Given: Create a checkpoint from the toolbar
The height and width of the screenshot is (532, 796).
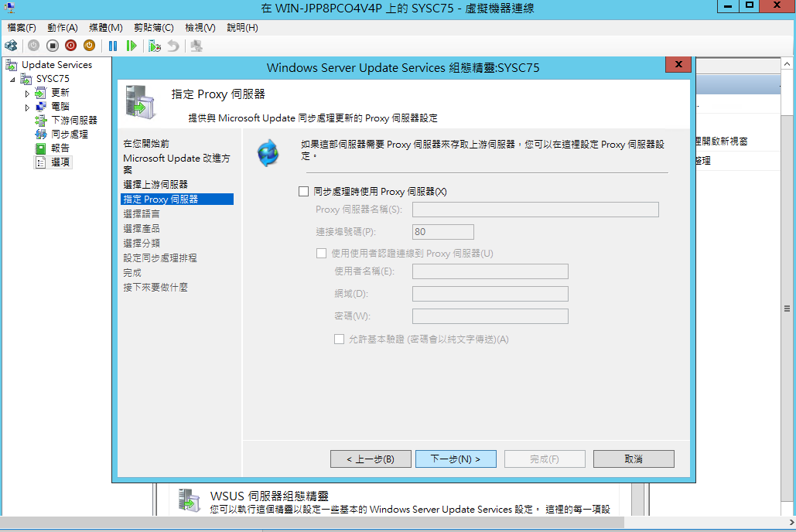Looking at the screenshot, I should [x=155, y=46].
